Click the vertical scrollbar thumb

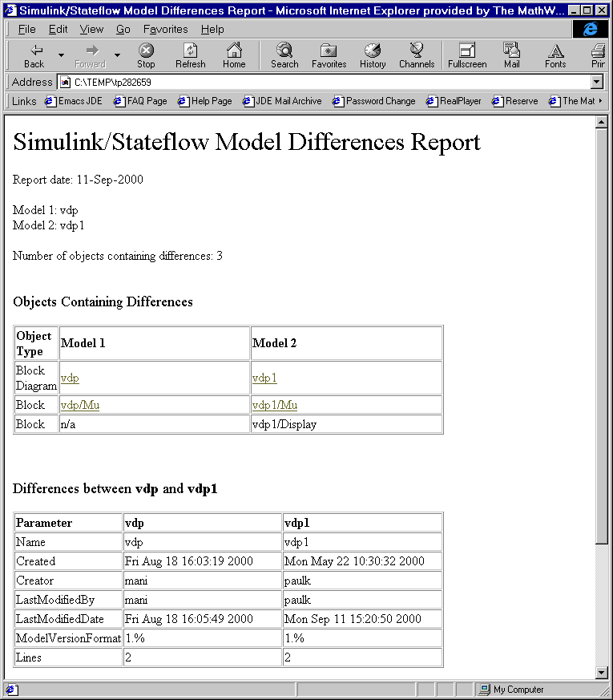coord(602,336)
